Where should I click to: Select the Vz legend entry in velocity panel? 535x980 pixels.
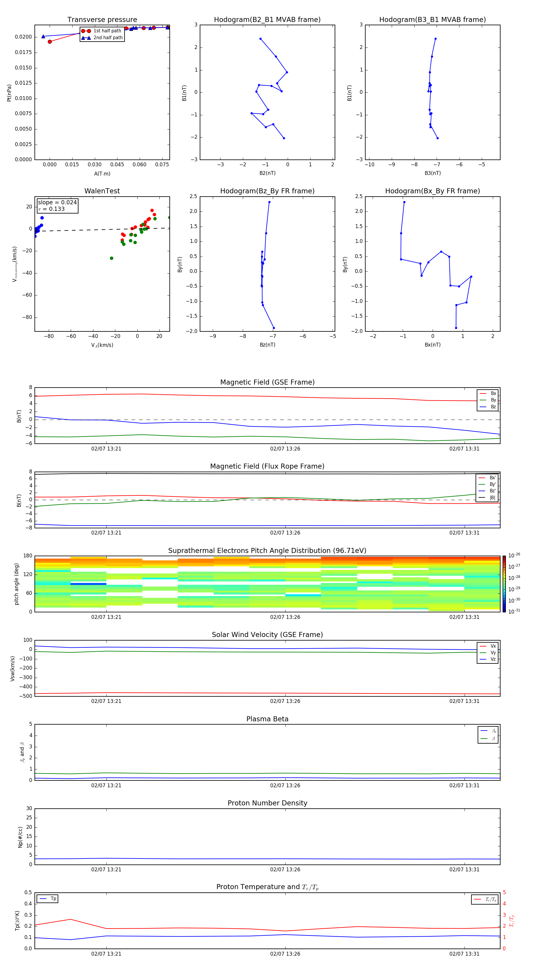pyautogui.click(x=488, y=659)
